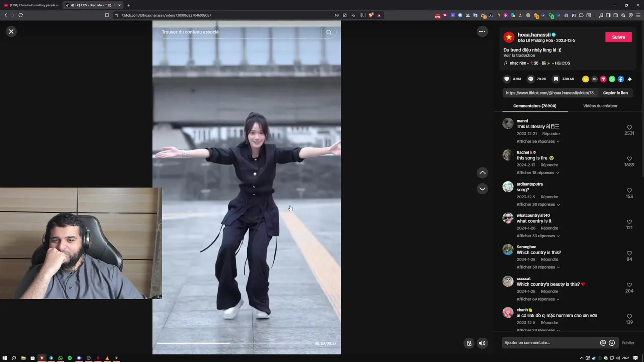Click the Brave Shields lion icon
The image size is (644, 362).
tap(371, 15)
